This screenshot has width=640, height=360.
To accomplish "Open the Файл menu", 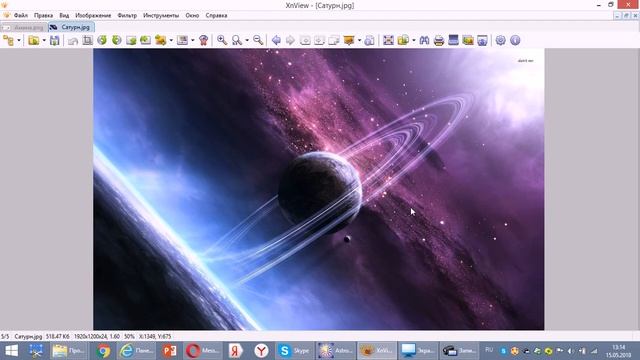I will pos(21,15).
